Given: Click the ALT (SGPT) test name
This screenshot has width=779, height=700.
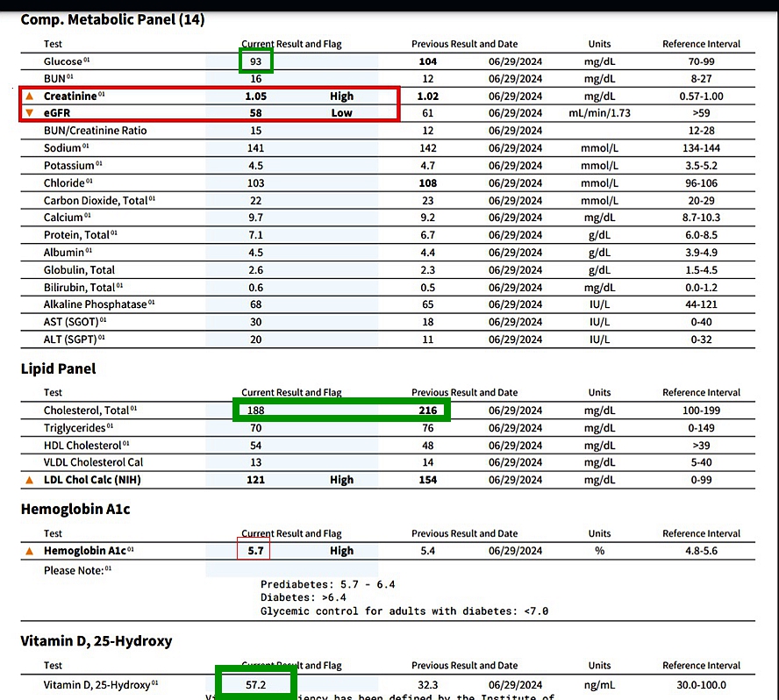Looking at the screenshot, I should coord(71,339).
